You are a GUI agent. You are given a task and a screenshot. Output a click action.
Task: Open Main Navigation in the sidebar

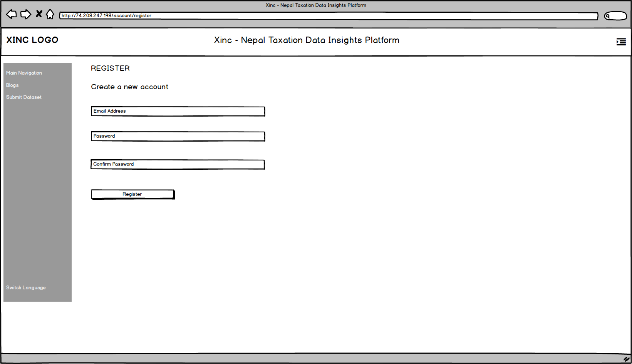tap(24, 73)
